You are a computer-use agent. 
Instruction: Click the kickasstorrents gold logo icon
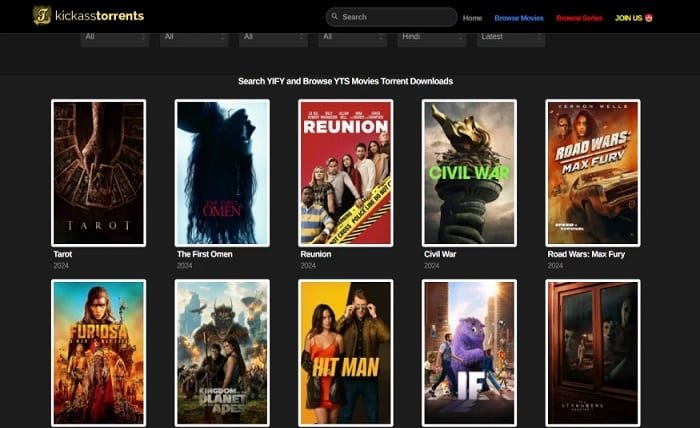42,16
